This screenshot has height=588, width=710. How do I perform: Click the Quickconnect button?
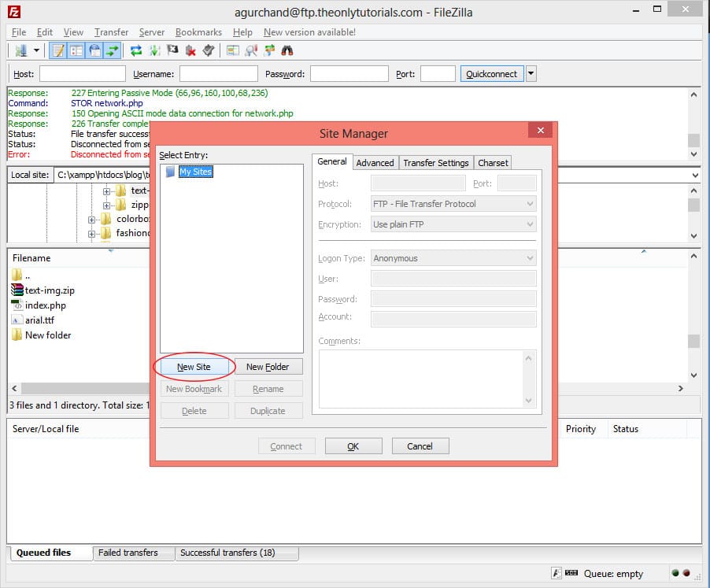click(492, 74)
